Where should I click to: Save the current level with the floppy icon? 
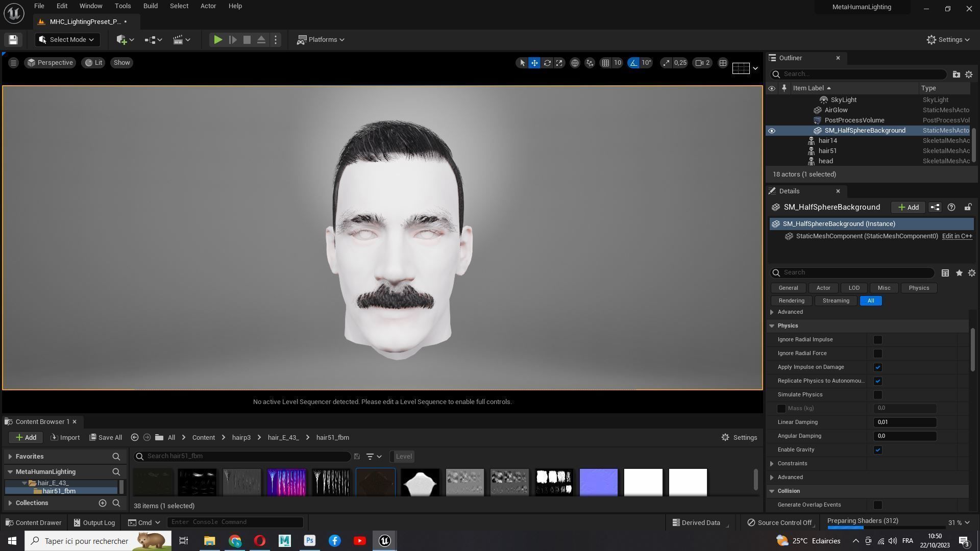point(13,40)
